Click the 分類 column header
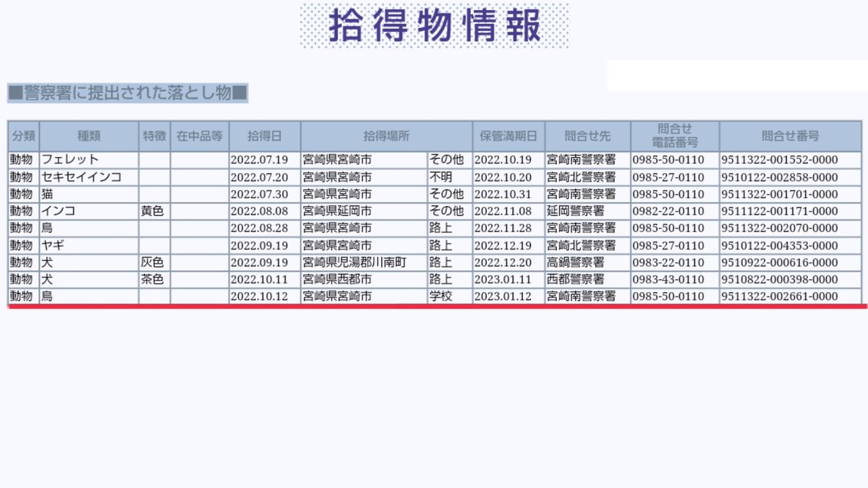The height and width of the screenshot is (488, 868). (24, 136)
